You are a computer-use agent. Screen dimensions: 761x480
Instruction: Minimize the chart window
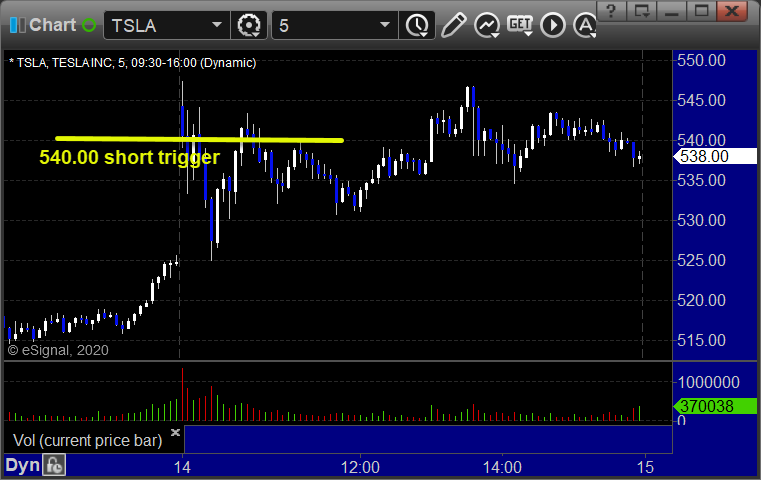(672, 10)
